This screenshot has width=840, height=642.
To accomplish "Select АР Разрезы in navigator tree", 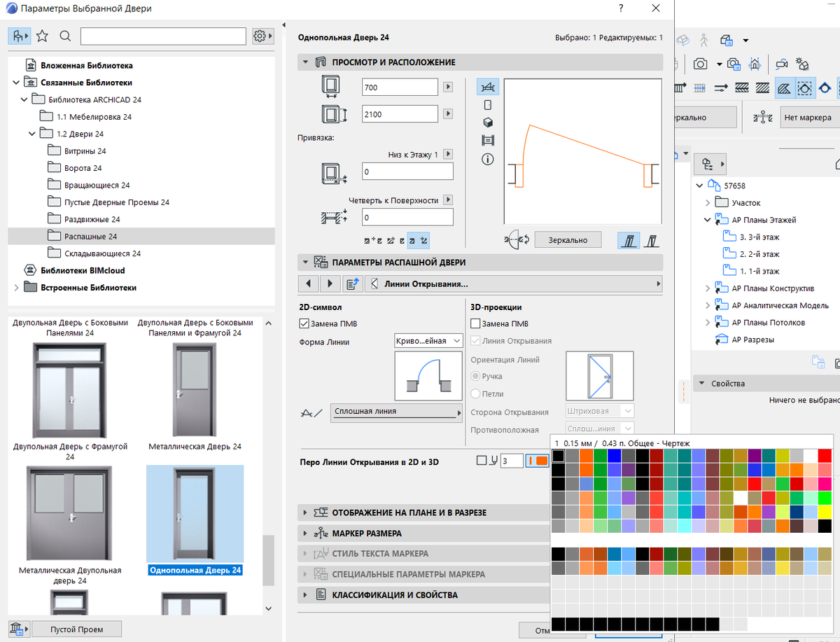I will (752, 340).
